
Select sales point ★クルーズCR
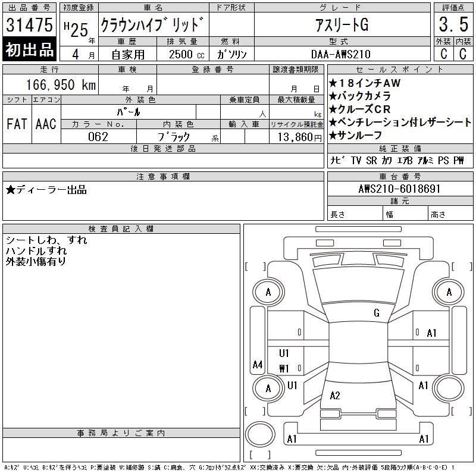tap(360, 109)
